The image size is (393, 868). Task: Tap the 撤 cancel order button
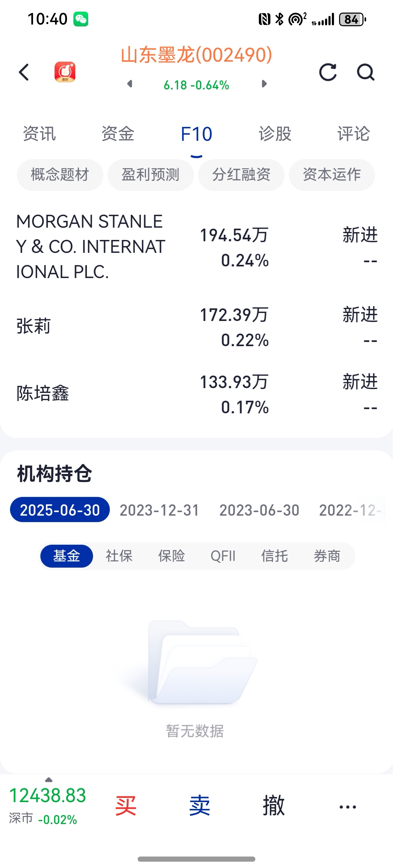pyautogui.click(x=274, y=806)
